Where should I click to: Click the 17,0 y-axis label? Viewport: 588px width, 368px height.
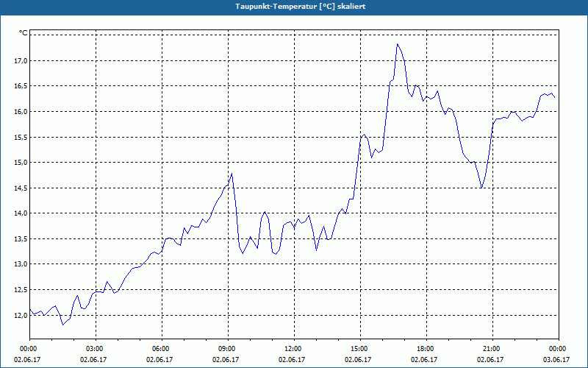coord(21,60)
